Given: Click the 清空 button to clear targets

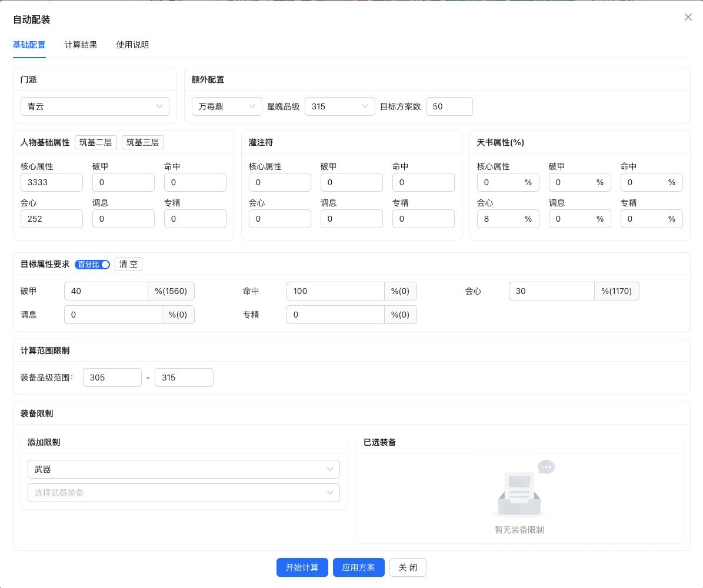Looking at the screenshot, I should click(x=128, y=264).
